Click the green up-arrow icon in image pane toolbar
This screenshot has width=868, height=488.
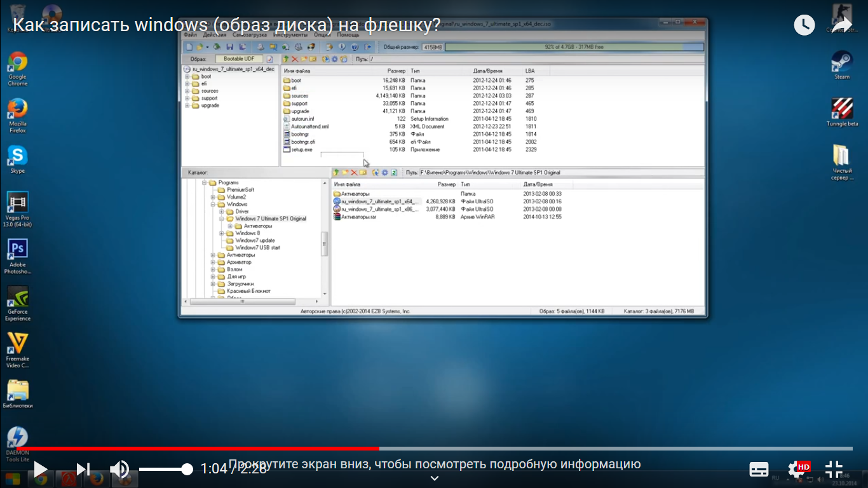286,59
